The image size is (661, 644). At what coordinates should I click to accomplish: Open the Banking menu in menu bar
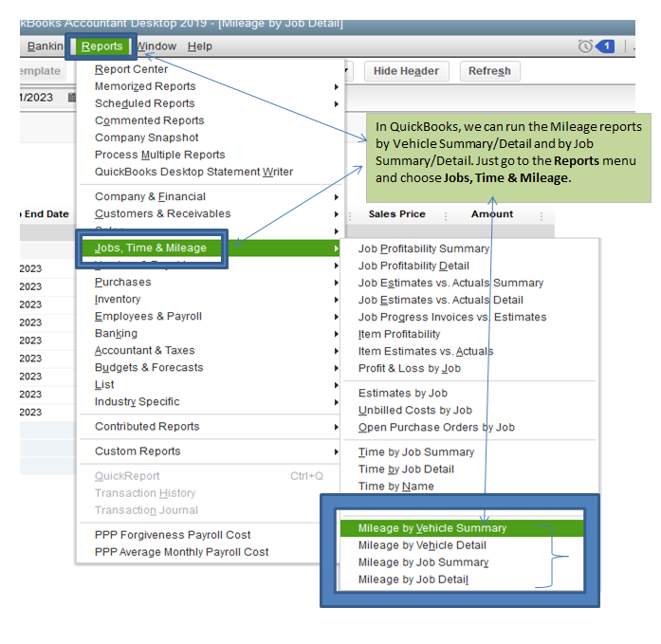45,46
